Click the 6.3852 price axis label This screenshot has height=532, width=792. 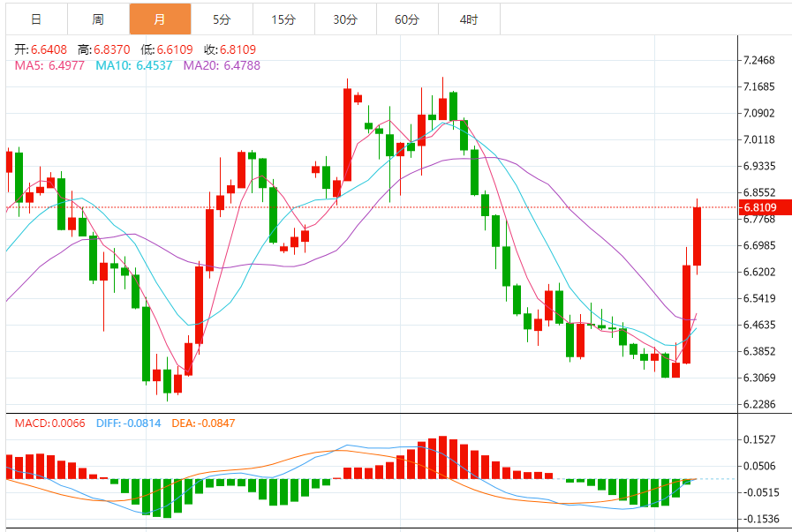[x=758, y=351]
